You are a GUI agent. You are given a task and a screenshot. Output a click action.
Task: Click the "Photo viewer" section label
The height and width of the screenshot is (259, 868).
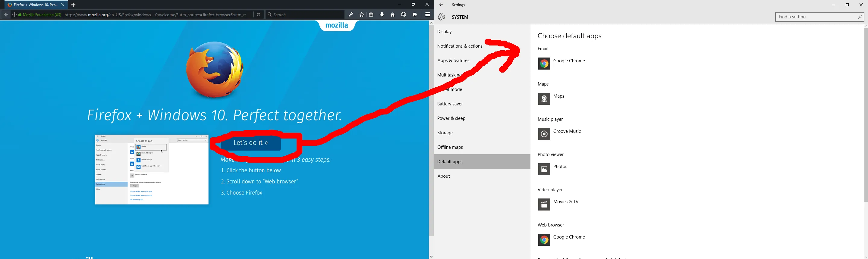tap(551, 154)
